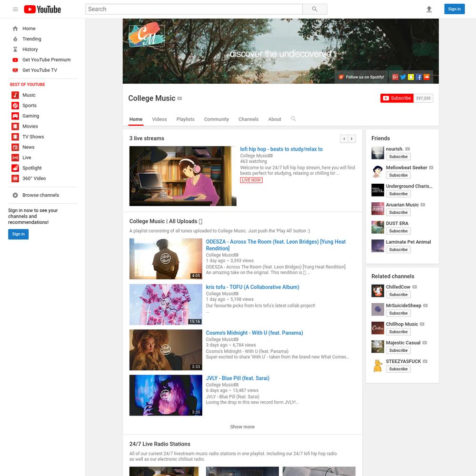Open Cosmo's Midnight With U thumbnail
The image size is (476, 476).
click(166, 350)
